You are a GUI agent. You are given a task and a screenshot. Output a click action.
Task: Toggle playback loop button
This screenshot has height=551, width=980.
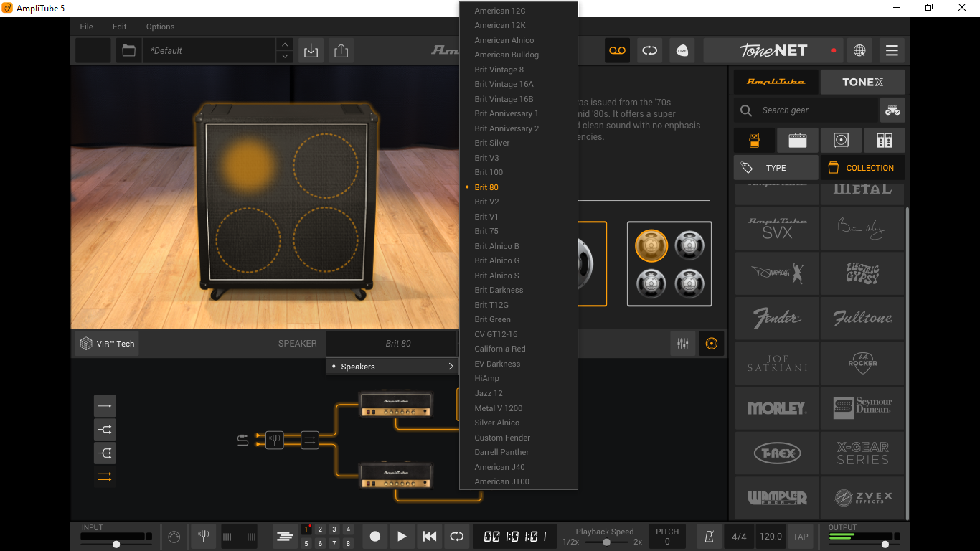tap(456, 536)
